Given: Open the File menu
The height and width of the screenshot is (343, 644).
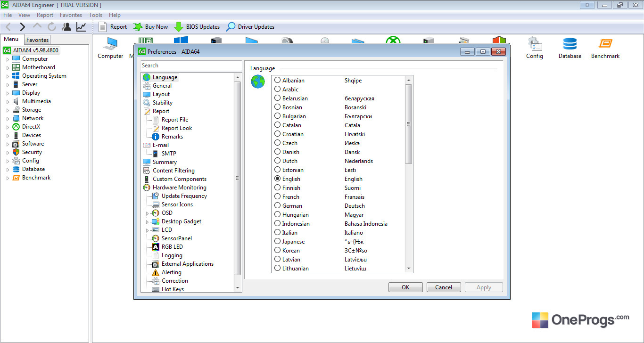Looking at the screenshot, I should point(8,15).
